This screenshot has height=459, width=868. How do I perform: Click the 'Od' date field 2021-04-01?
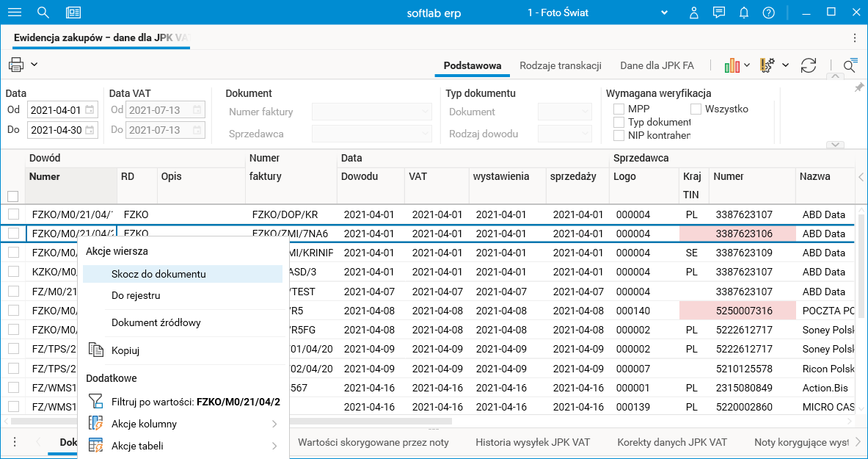pos(56,110)
